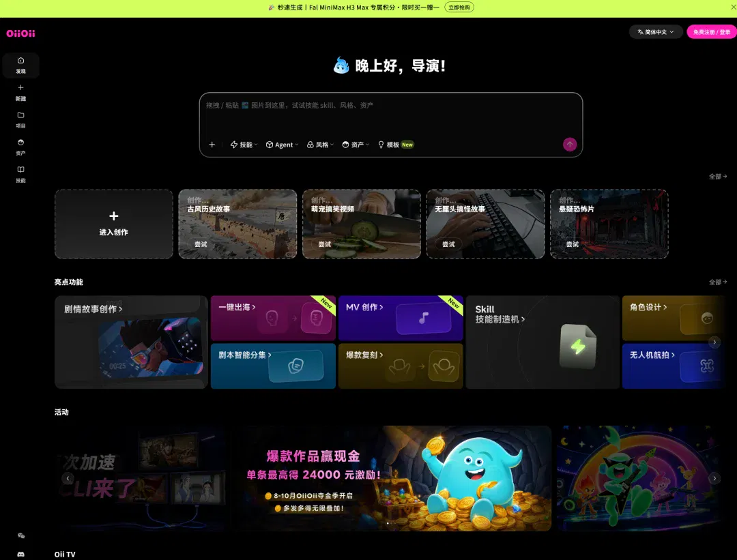Click the plus attach icon in prompt box
Image resolution: width=737 pixels, height=560 pixels.
pyautogui.click(x=212, y=145)
